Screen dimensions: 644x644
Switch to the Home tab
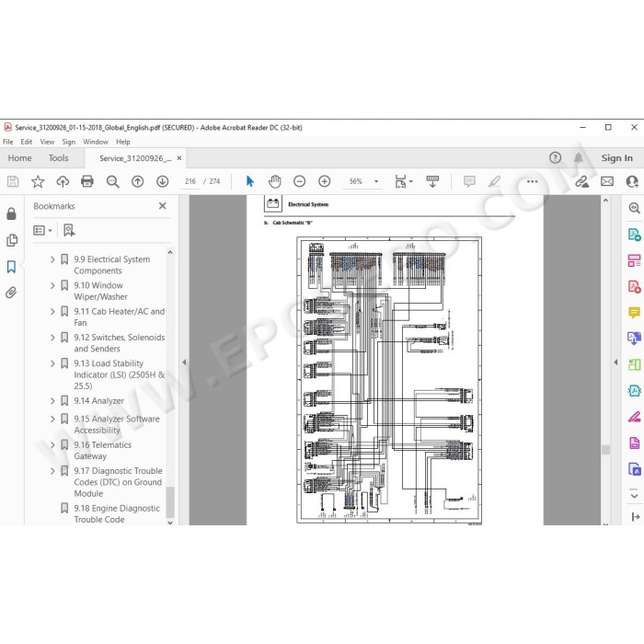19,157
